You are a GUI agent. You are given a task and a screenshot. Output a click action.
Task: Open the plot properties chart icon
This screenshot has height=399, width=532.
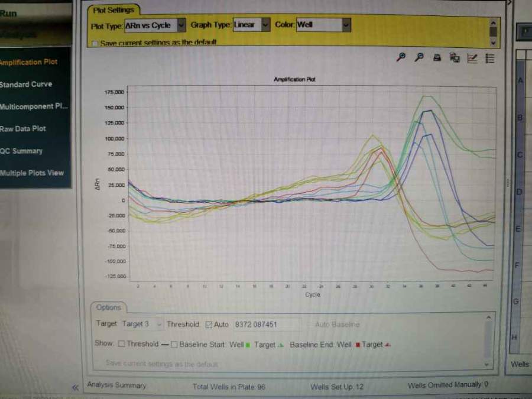click(472, 58)
